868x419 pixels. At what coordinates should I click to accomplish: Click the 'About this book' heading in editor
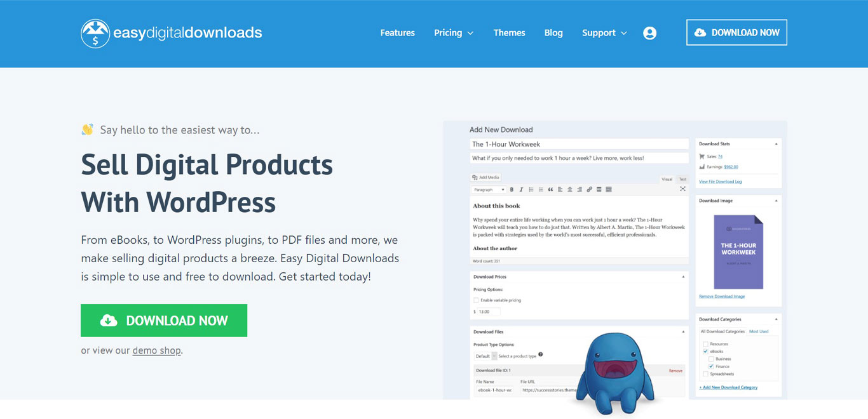pos(496,206)
